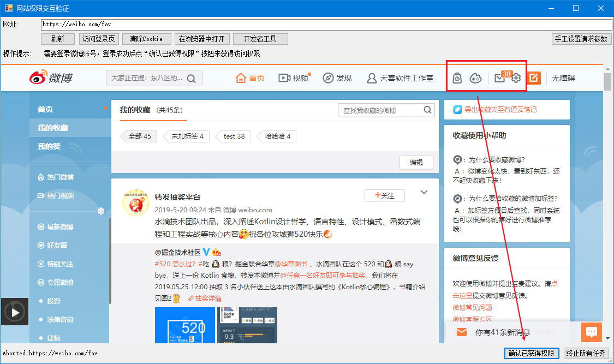Click the search magnifier in Weibo search box
The image size is (614, 364).
coord(191,78)
